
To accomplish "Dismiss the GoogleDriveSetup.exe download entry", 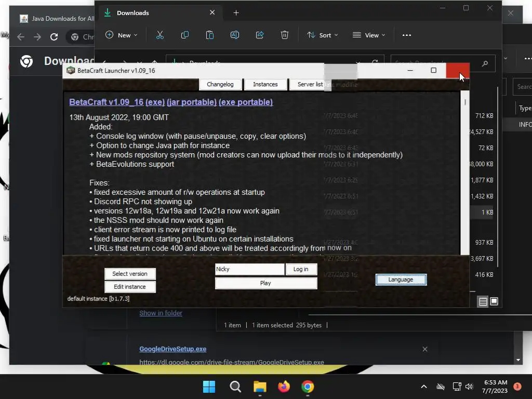I will [x=425, y=349].
